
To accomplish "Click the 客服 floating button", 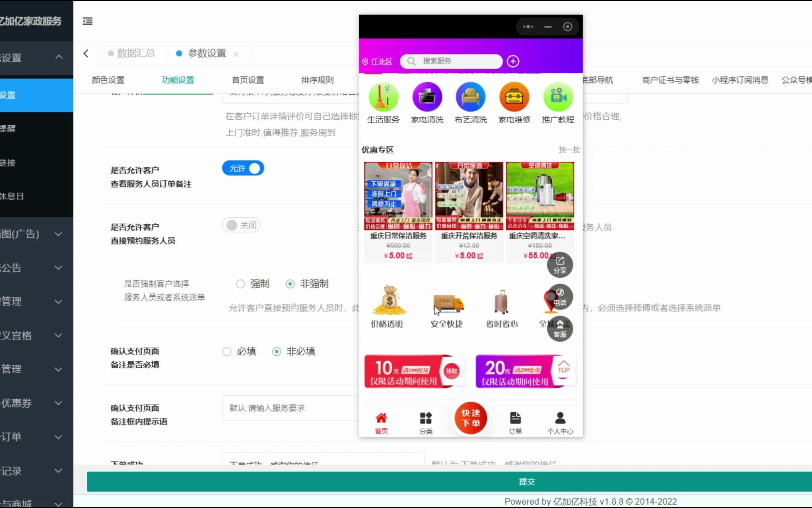I will [560, 329].
